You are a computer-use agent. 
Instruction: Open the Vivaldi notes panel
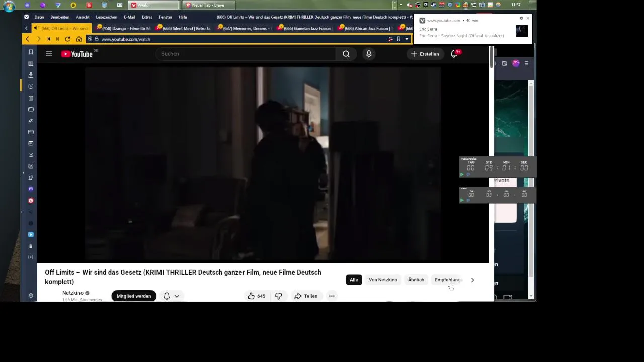click(x=31, y=98)
